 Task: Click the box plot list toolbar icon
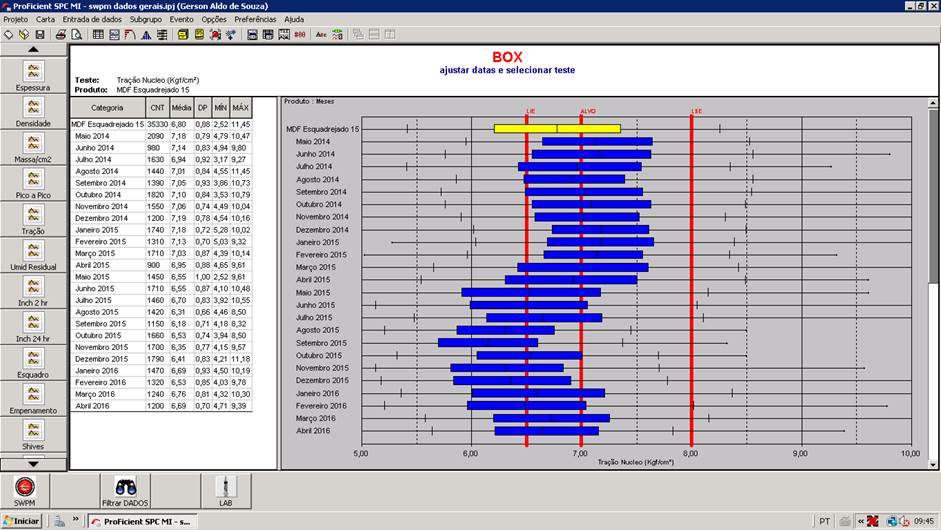pos(162,35)
